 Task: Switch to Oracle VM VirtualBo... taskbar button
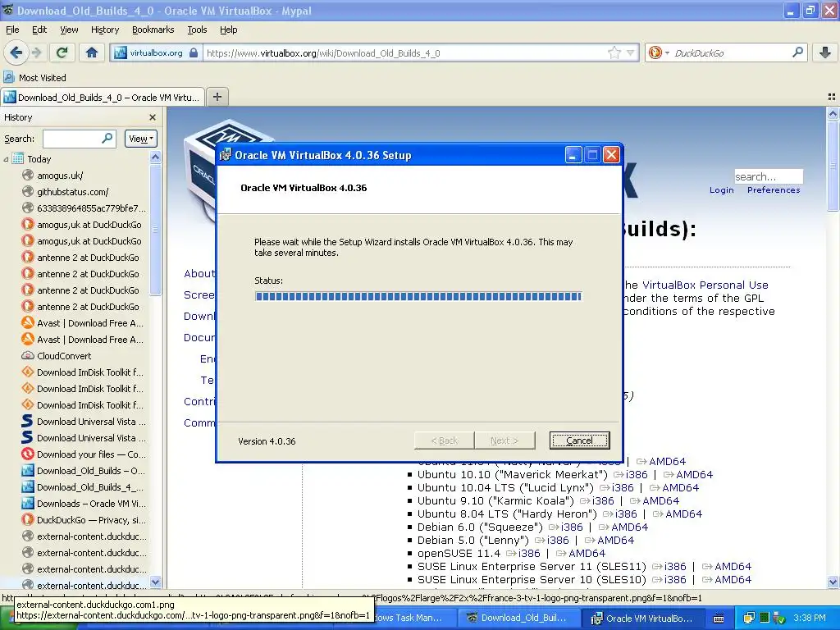[x=643, y=618]
